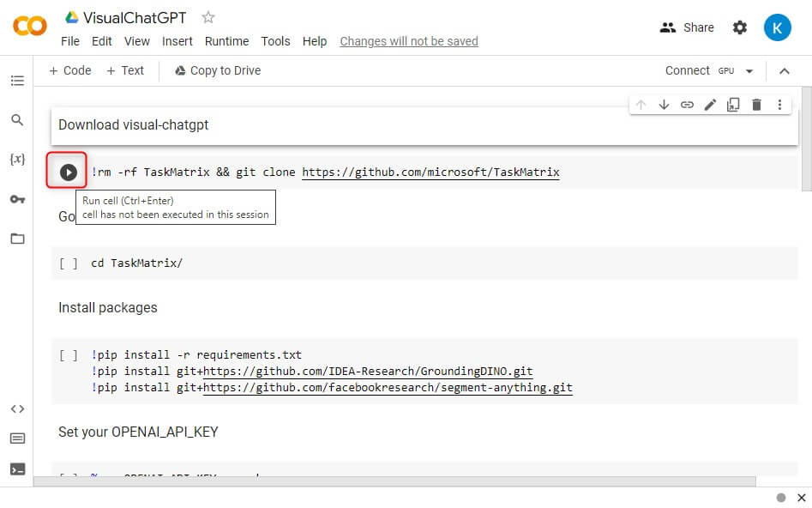Add a new Text cell
The height and width of the screenshot is (508, 812).
(125, 70)
